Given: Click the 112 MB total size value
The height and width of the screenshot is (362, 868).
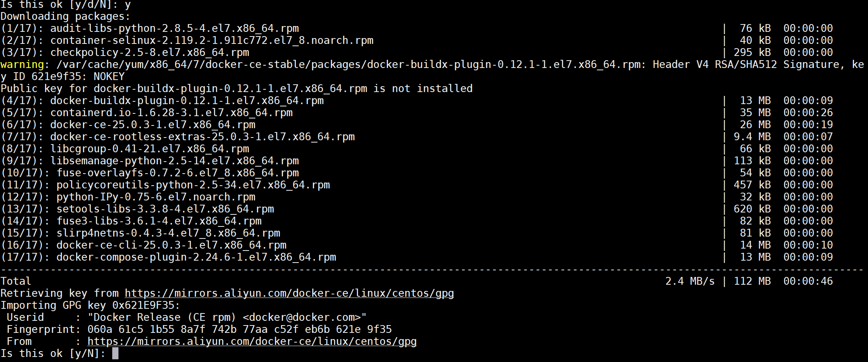Looking at the screenshot, I should (x=752, y=281).
